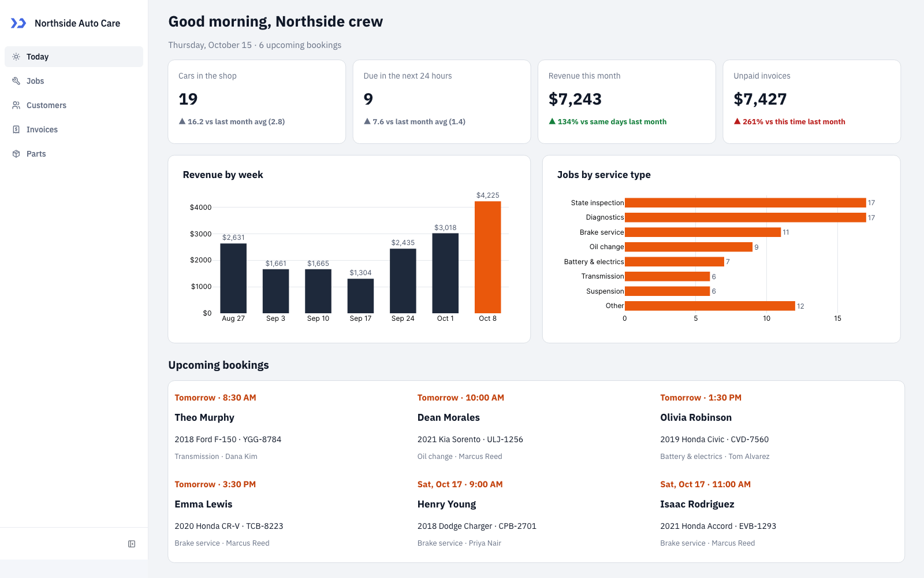Click the Brake service · Priya Nair text
This screenshot has height=578, width=924.
459,543
